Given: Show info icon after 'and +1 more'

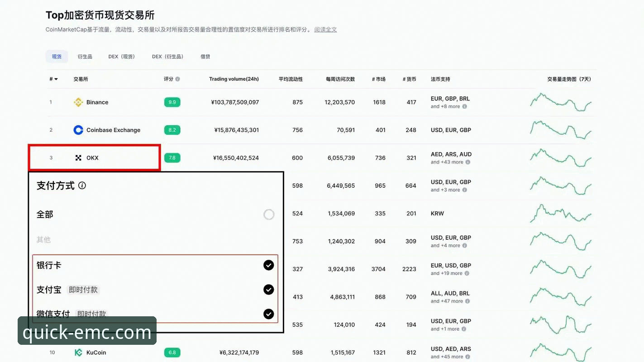Looking at the screenshot, I should coord(464,329).
